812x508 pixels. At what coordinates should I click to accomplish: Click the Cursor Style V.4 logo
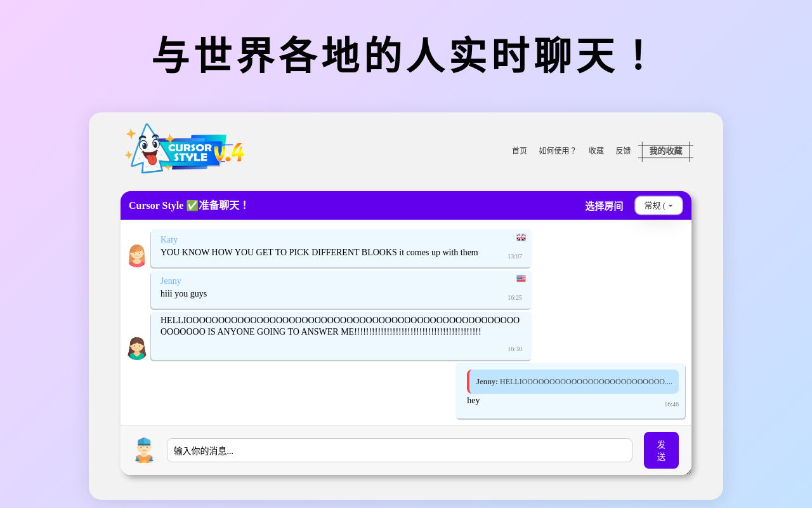coord(184,147)
